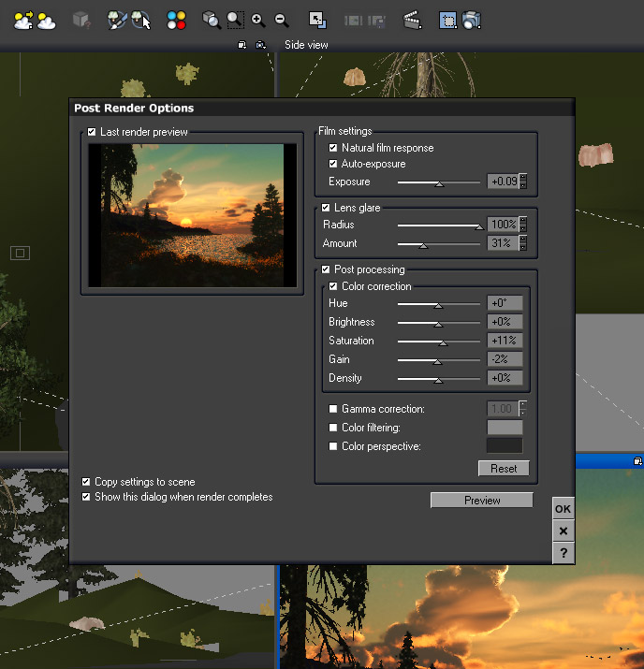Screen dimensions: 644x669
Task: Click the camera render icon in the toolbar
Action: 472,19
